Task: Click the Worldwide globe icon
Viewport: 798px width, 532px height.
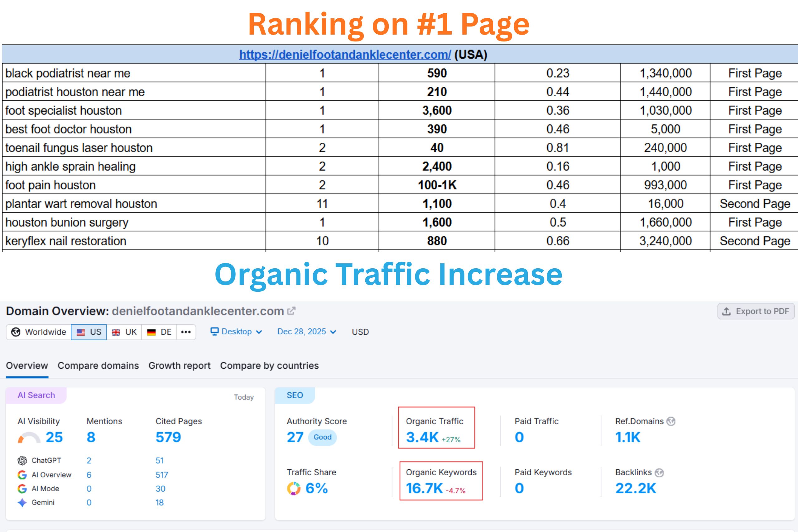Action: pos(15,332)
